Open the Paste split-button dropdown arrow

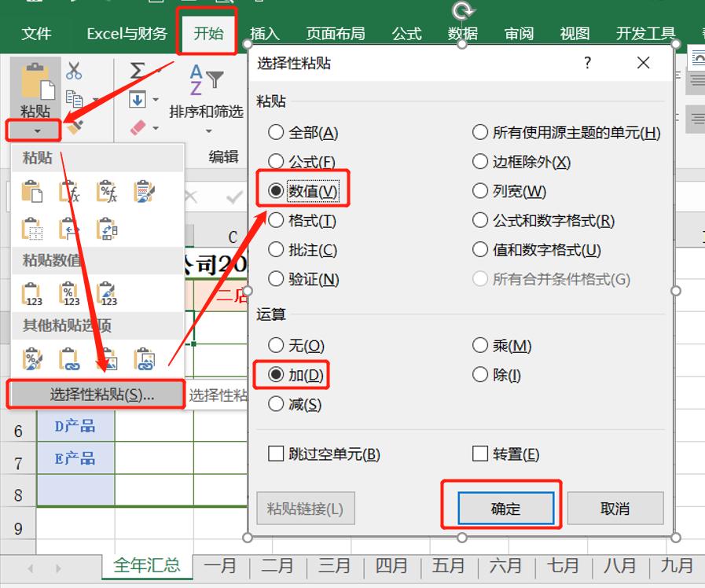tap(38, 129)
